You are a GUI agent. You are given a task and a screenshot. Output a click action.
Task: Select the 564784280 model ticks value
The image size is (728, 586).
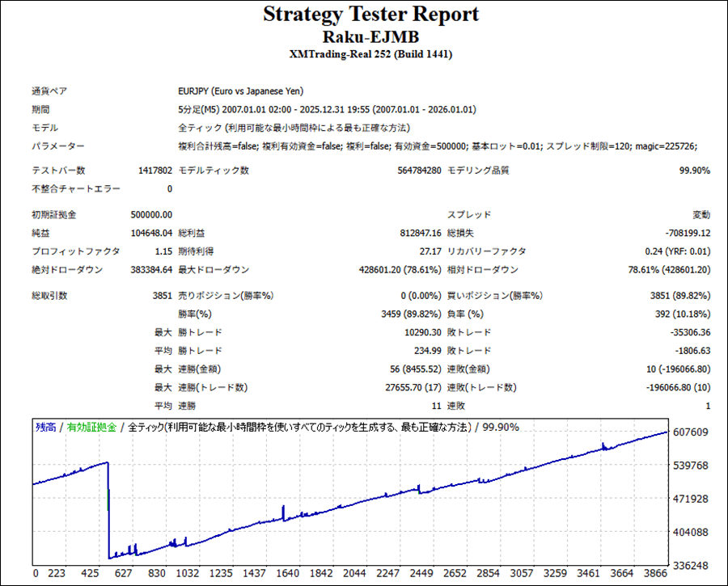(419, 171)
